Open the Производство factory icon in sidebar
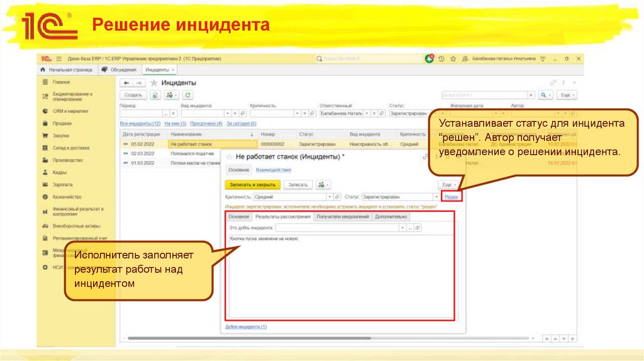644x361 pixels. (45, 160)
